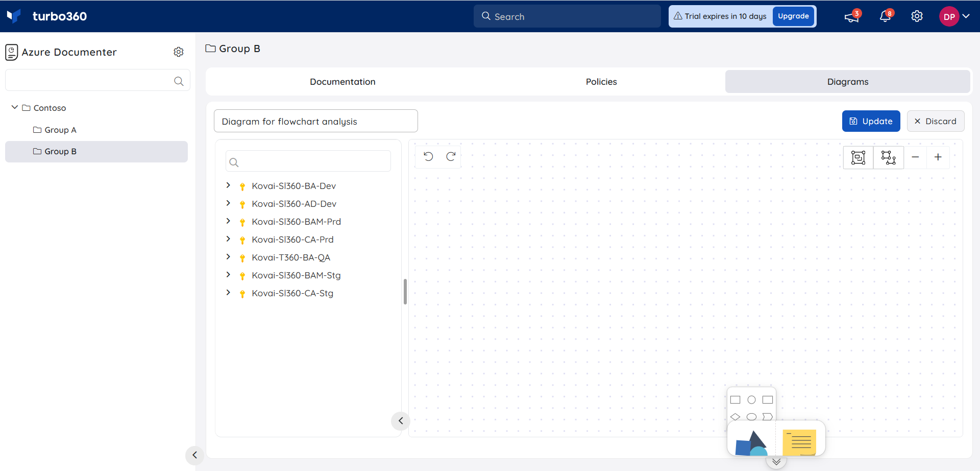Screen dimensions: 980x471
Task: Expand Kovai-SI360-BAM-Stg subscription
Action: pos(228,275)
